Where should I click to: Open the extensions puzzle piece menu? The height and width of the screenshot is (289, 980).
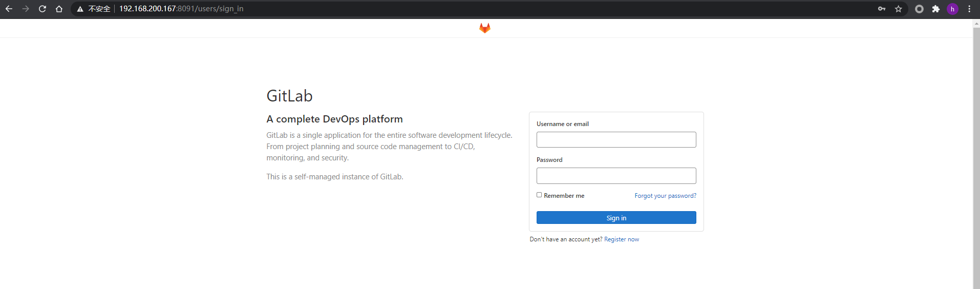[936, 9]
